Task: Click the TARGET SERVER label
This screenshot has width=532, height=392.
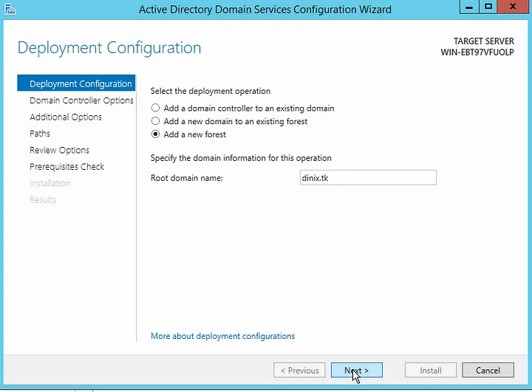Action: coord(484,41)
